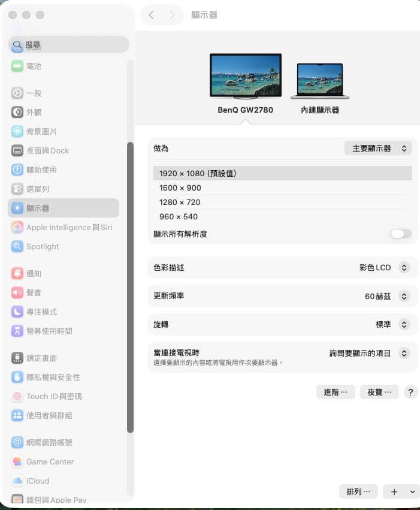Select 1920 × 1080 (預設值) resolution
This screenshot has height=510, width=420.
[x=282, y=173]
